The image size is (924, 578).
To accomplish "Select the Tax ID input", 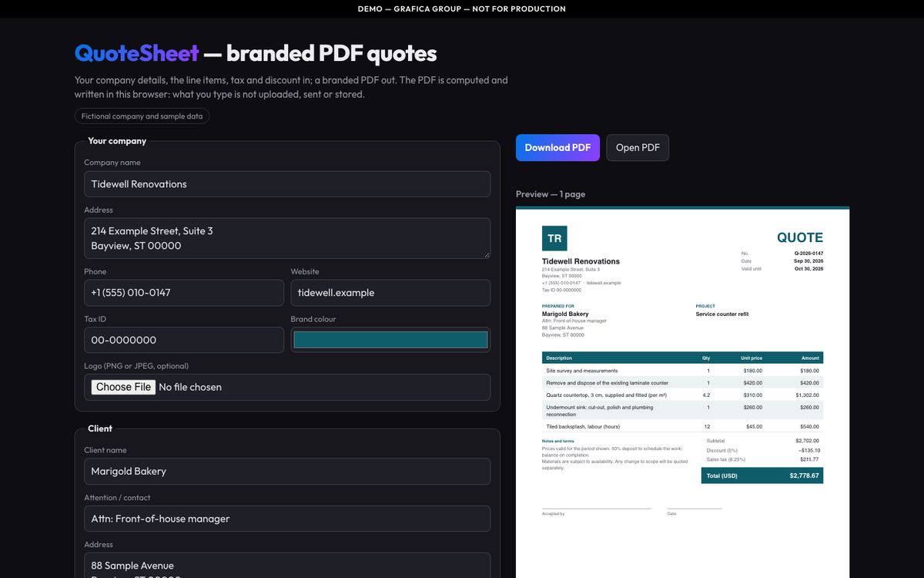I will click(184, 340).
